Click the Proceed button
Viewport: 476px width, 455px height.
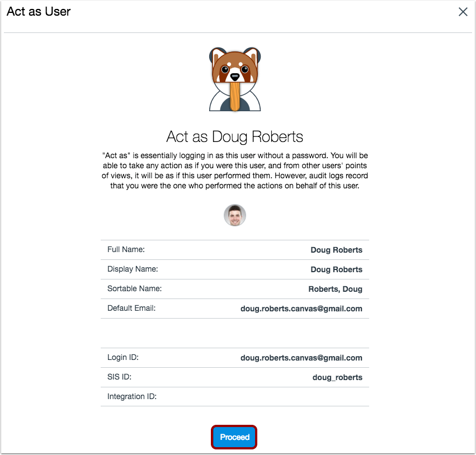click(234, 437)
